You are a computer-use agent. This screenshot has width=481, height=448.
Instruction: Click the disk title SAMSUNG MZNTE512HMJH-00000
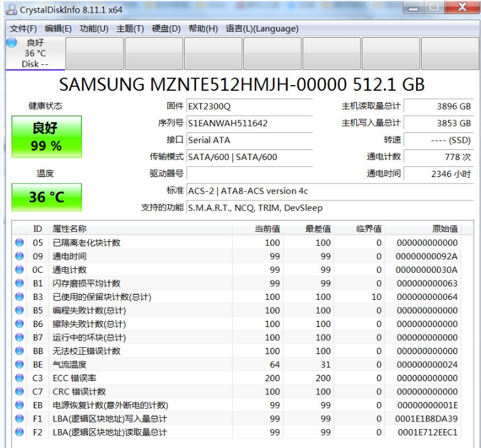click(241, 84)
